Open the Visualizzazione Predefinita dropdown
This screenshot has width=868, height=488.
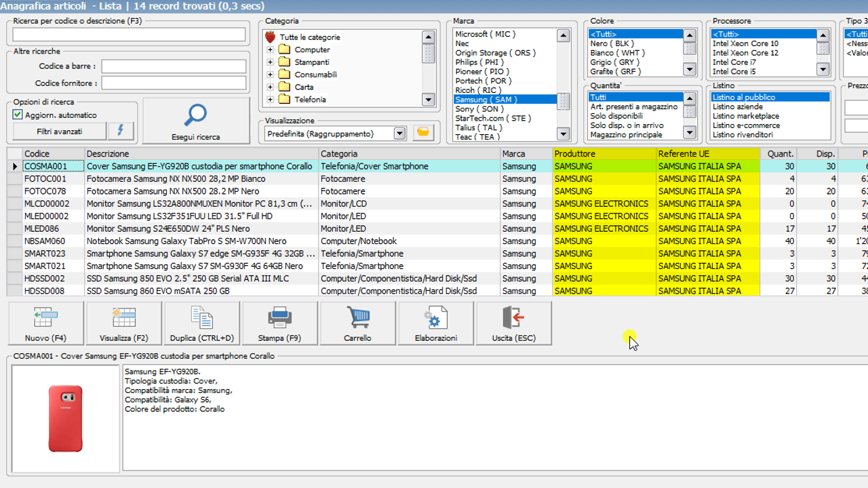pos(399,134)
